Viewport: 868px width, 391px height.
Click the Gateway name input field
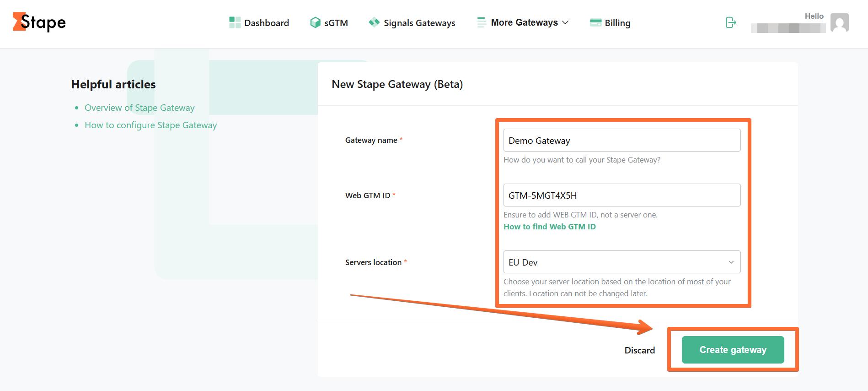622,140
